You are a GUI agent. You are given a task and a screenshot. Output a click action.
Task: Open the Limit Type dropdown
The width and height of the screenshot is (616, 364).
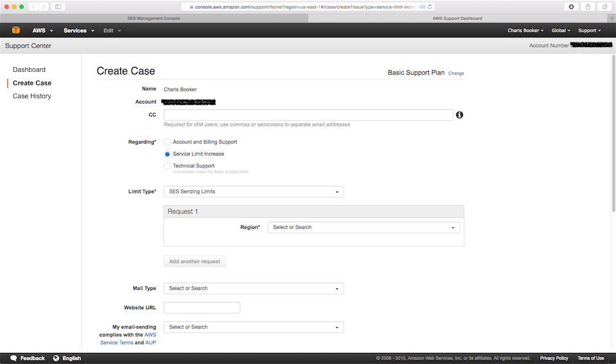(x=254, y=192)
